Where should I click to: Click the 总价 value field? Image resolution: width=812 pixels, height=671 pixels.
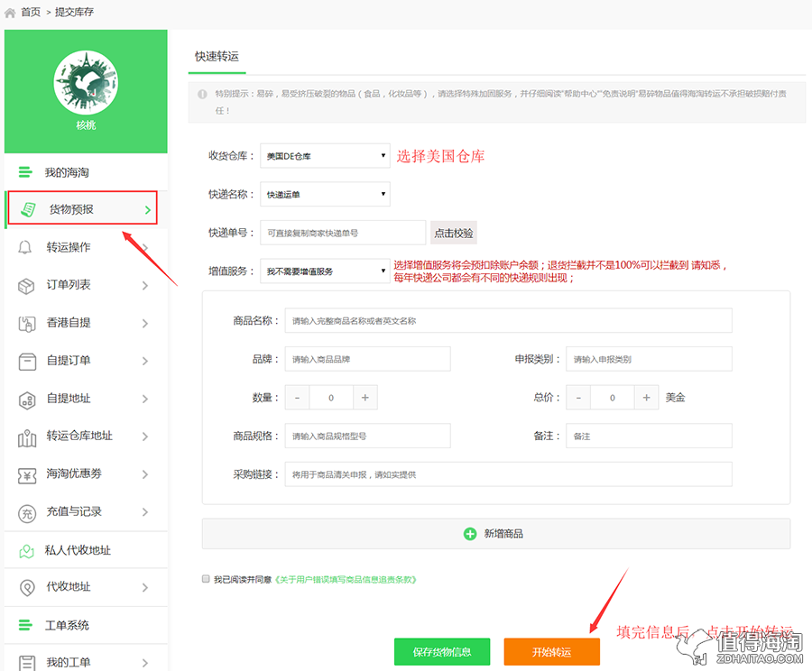(x=613, y=398)
